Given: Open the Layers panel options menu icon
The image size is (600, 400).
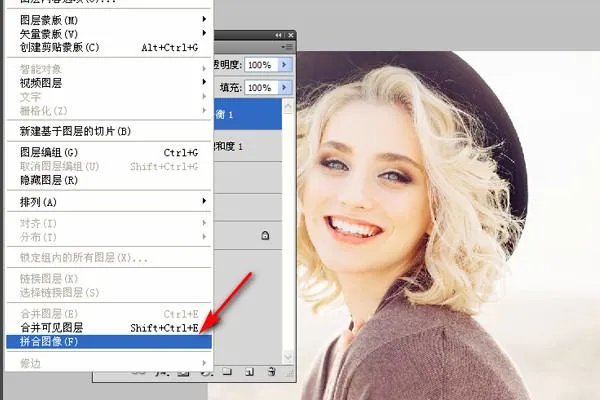Looking at the screenshot, I should [x=287, y=47].
